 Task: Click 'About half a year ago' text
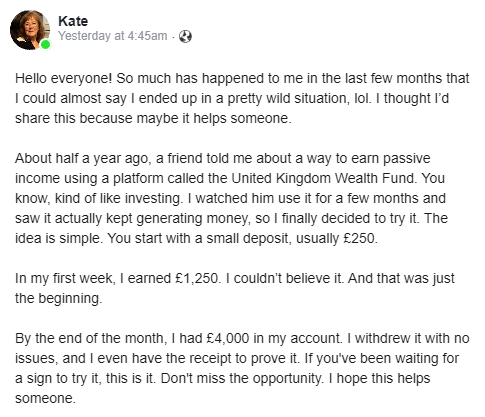(81, 159)
